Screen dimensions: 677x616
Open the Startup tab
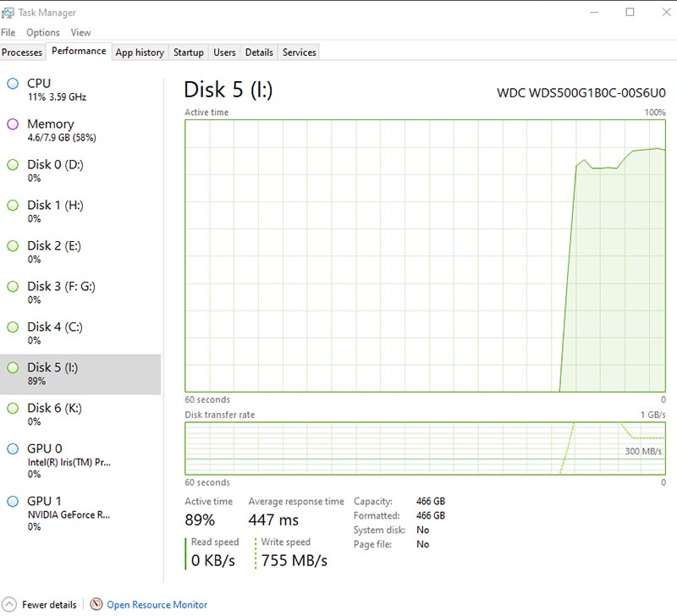[x=189, y=52]
